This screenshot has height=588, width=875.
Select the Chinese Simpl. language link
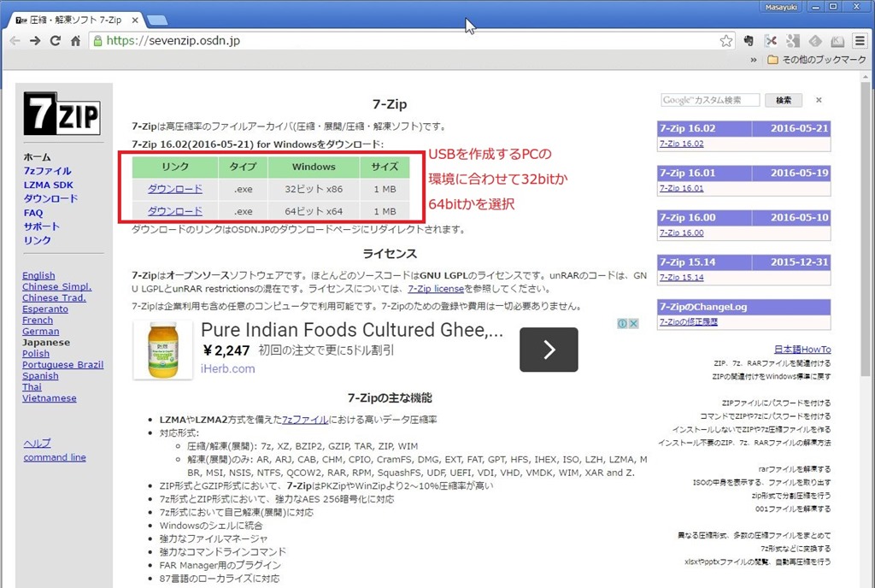[57, 287]
